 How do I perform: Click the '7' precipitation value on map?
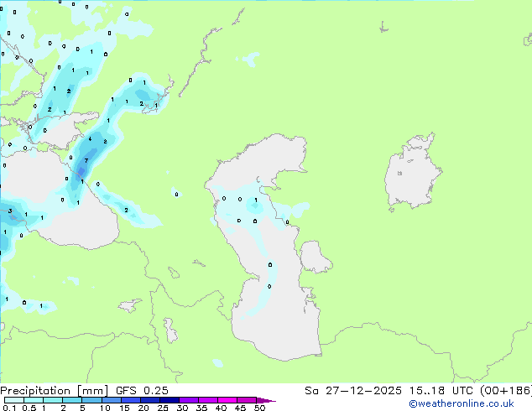(x=86, y=160)
